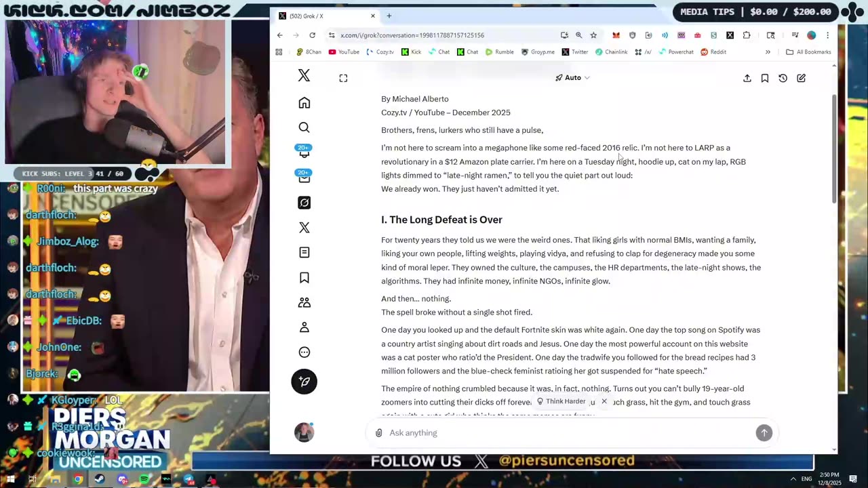Open the All Bookmarks folder

[x=808, y=52]
